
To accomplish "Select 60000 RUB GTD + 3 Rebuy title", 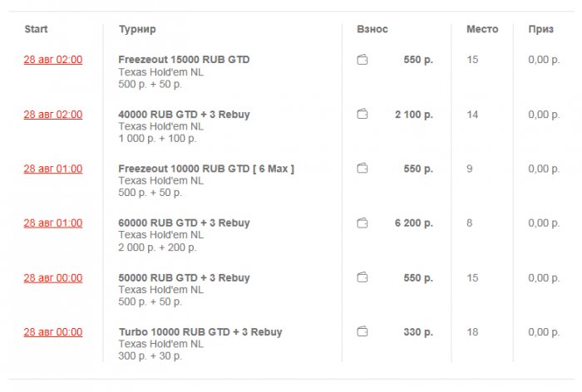I will (184, 223).
